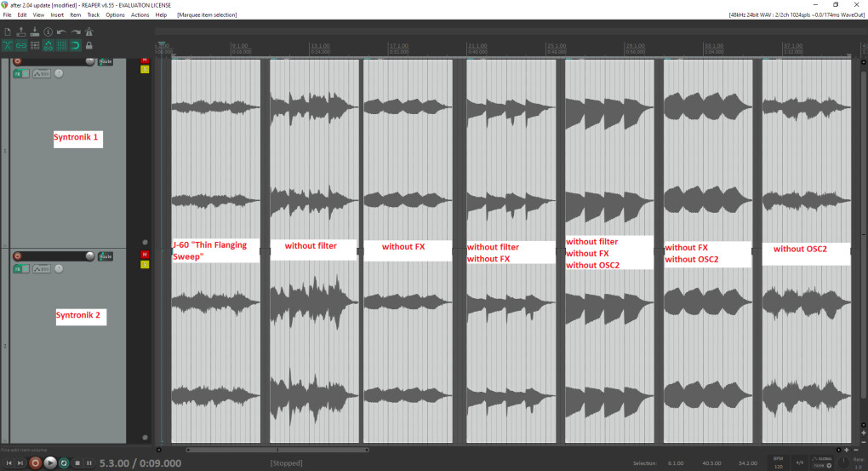Click the selection end 40.3.00 field

point(711,463)
